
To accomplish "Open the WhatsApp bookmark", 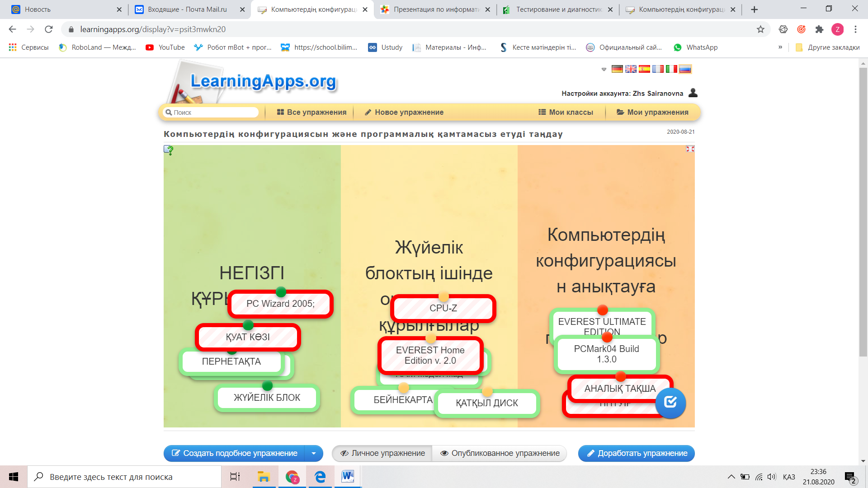I will click(x=696, y=47).
